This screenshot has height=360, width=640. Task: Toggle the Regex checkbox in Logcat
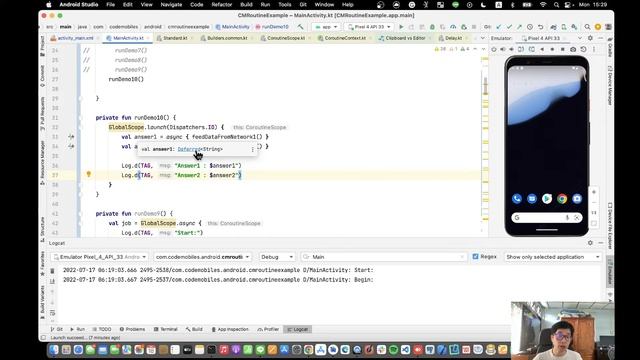point(475,257)
